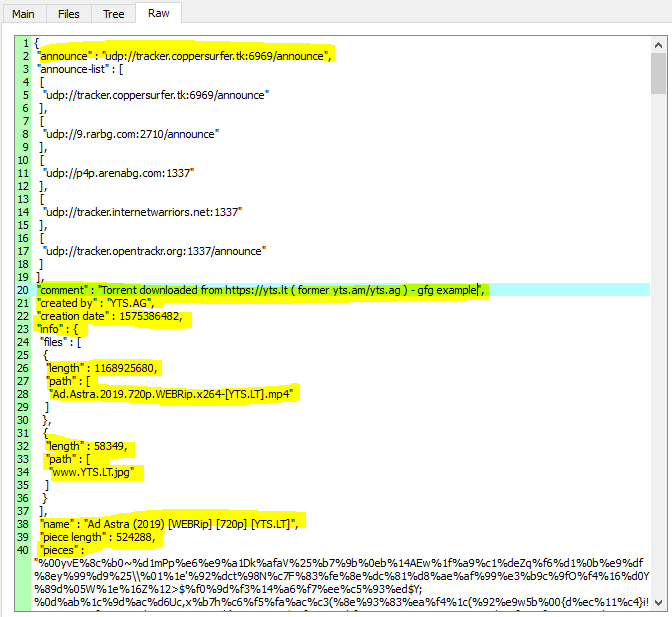Click the www.YTS.LT.jpg filename

(92, 472)
